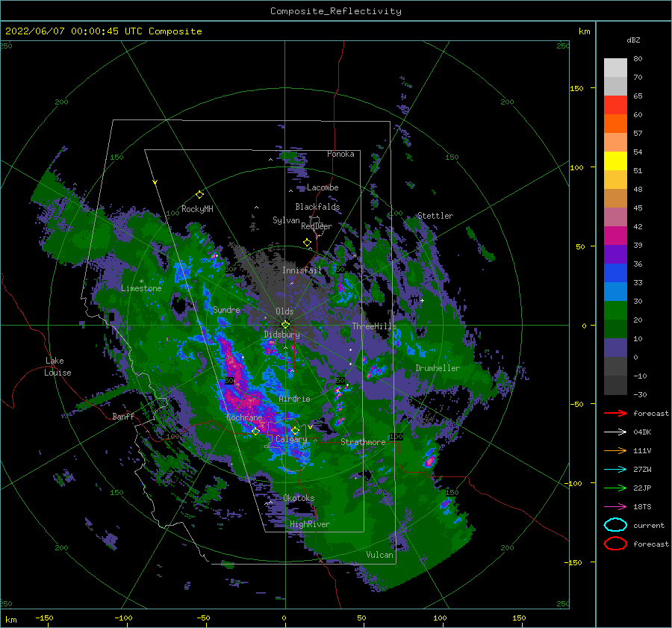Viewport: 672px width, 628px height.
Task: Pick the bright green swatch between 30 and 20
Action: [x=615, y=311]
